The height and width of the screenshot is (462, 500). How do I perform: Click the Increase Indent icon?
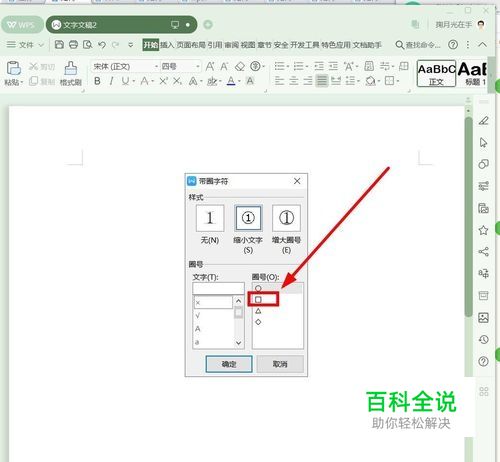click(333, 66)
